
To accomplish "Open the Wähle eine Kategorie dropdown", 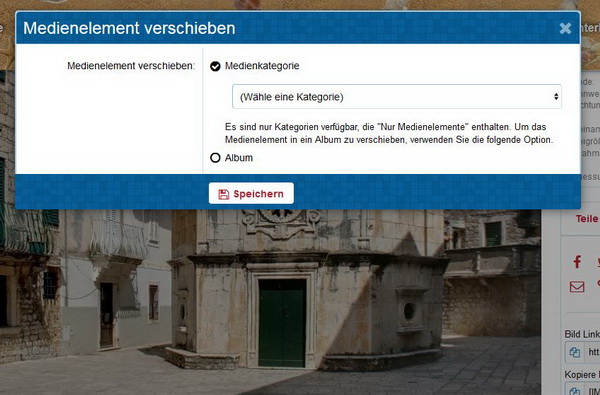I will point(397,97).
